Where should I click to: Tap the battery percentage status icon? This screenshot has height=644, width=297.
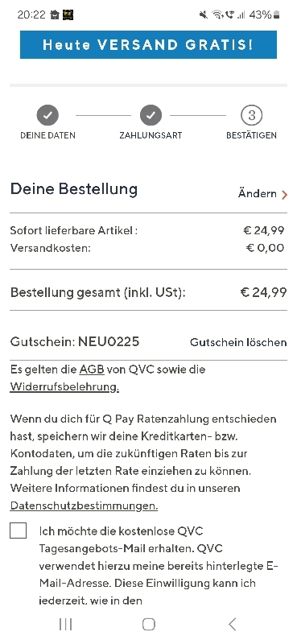click(x=265, y=15)
